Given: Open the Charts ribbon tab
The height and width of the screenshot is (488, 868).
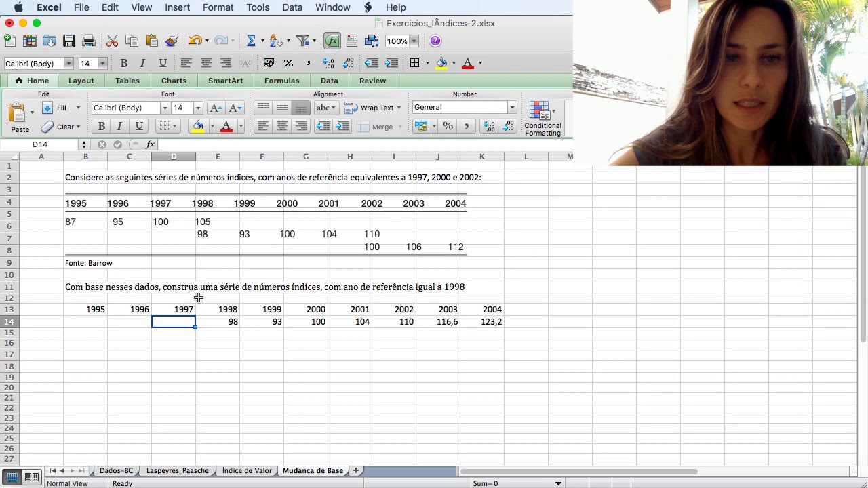Looking at the screenshot, I should (174, 81).
